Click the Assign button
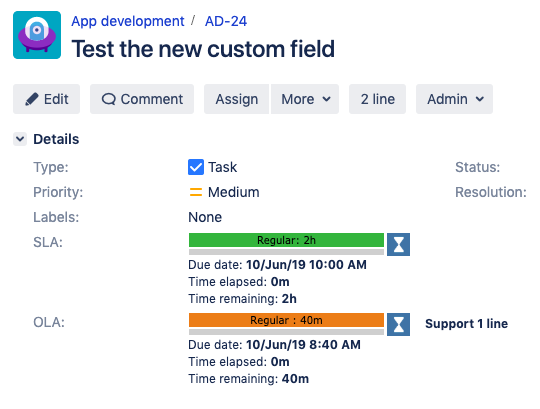The height and width of the screenshot is (409, 540). [237, 99]
